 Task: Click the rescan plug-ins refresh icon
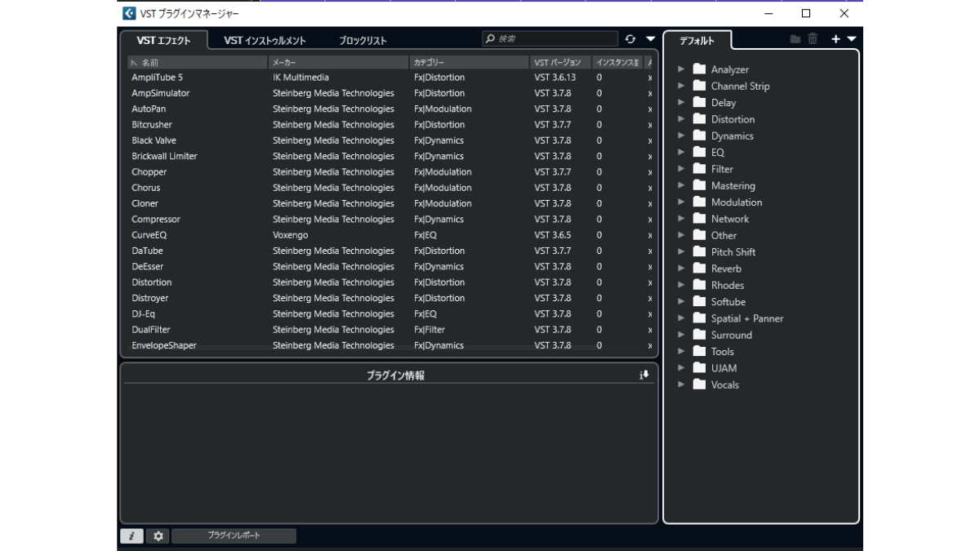(x=630, y=39)
